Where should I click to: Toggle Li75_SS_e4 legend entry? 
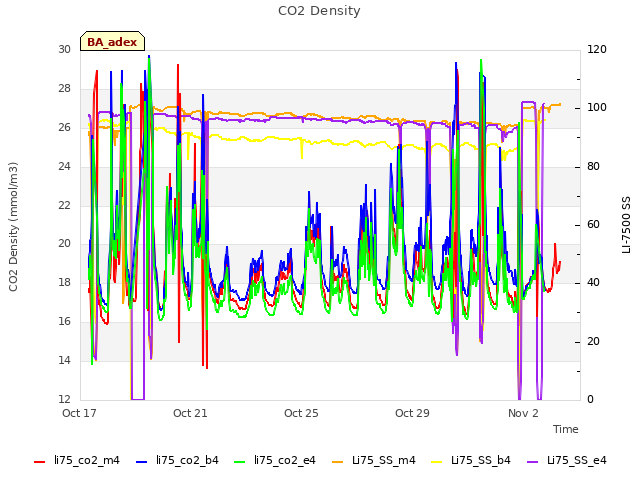click(567, 461)
